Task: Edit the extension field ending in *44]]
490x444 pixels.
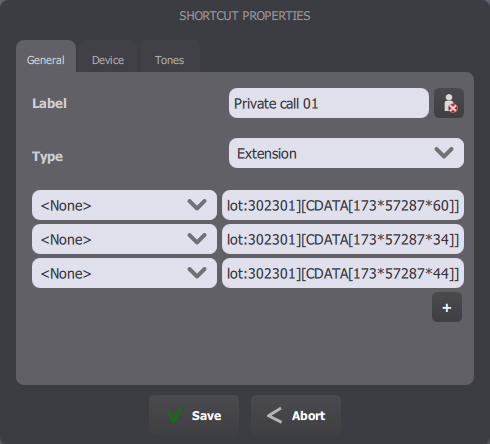Action: [343, 273]
